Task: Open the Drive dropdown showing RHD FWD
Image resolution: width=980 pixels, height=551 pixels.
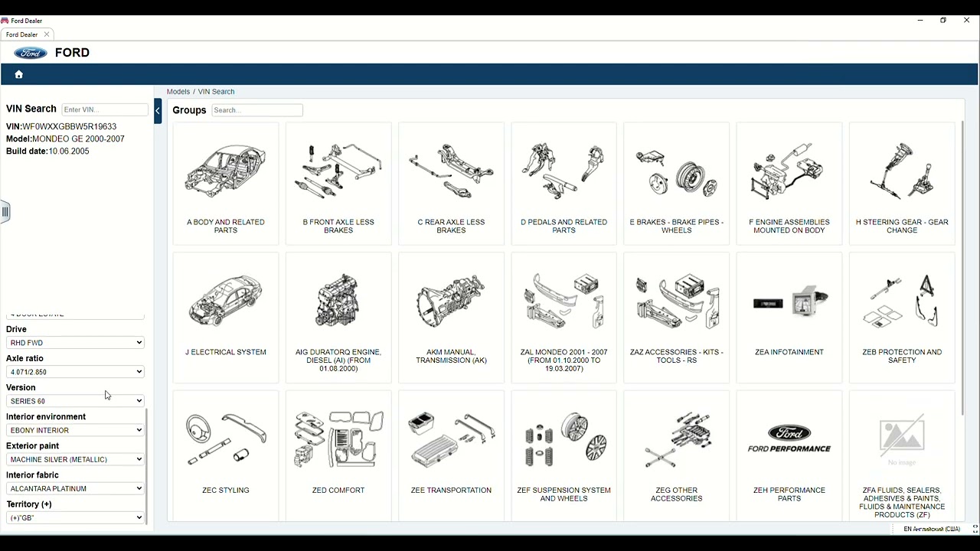Action: click(x=75, y=343)
